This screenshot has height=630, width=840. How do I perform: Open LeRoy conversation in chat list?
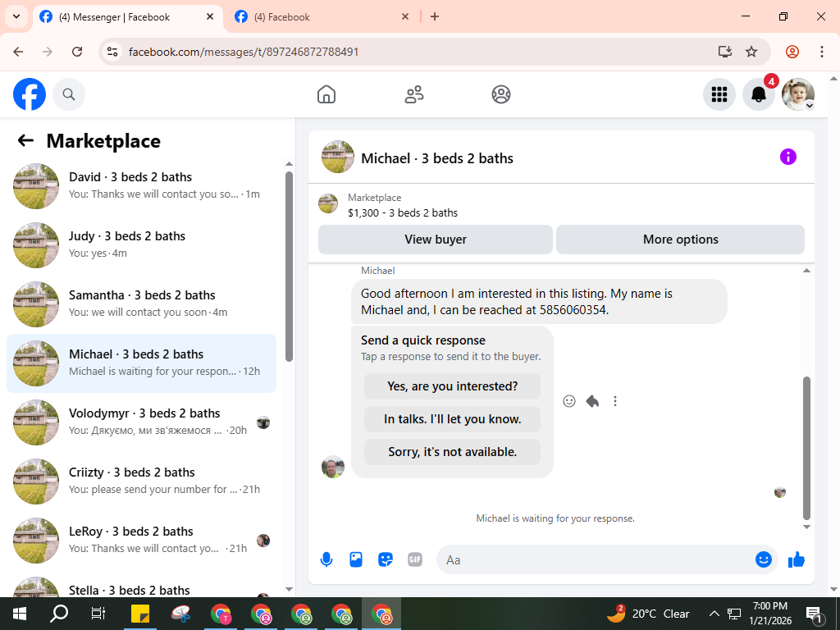click(141, 540)
